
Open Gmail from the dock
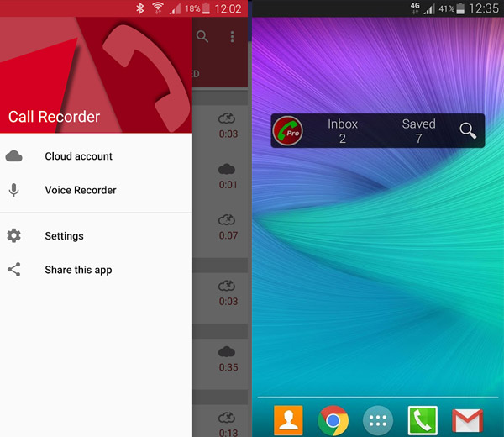[x=467, y=419]
